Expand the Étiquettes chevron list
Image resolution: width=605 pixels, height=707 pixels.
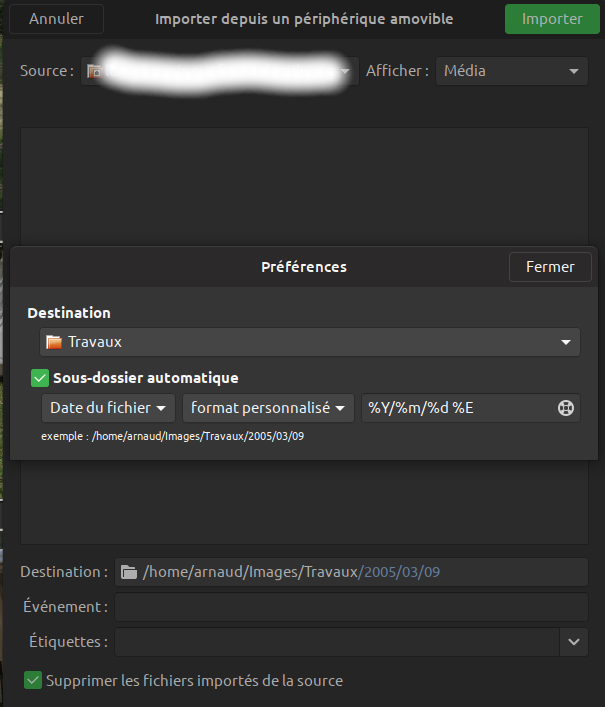point(573,642)
